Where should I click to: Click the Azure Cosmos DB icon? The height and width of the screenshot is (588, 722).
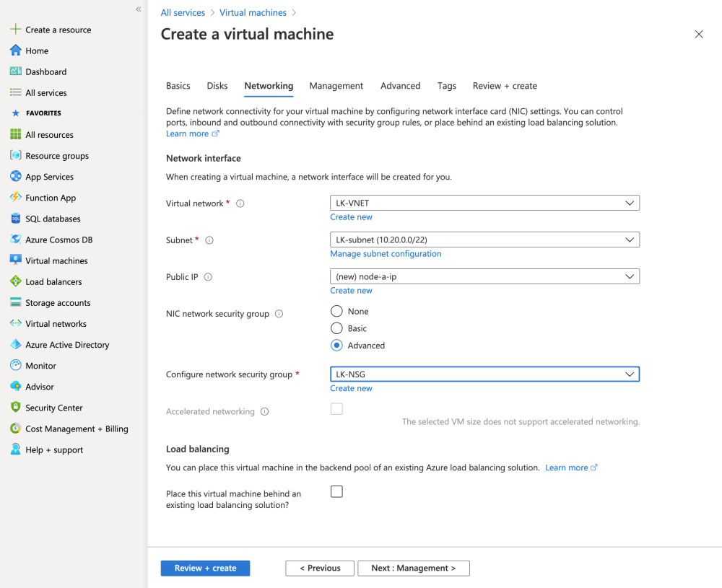click(15, 240)
